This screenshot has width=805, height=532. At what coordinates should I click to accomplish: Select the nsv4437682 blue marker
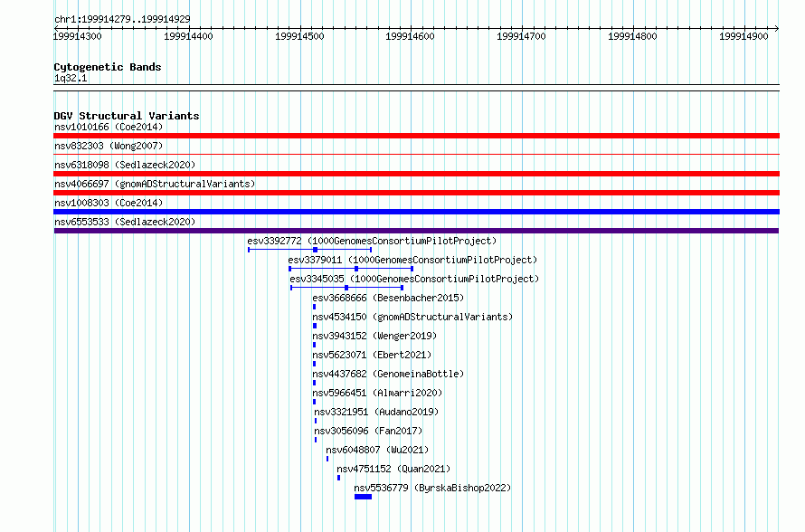(x=314, y=383)
